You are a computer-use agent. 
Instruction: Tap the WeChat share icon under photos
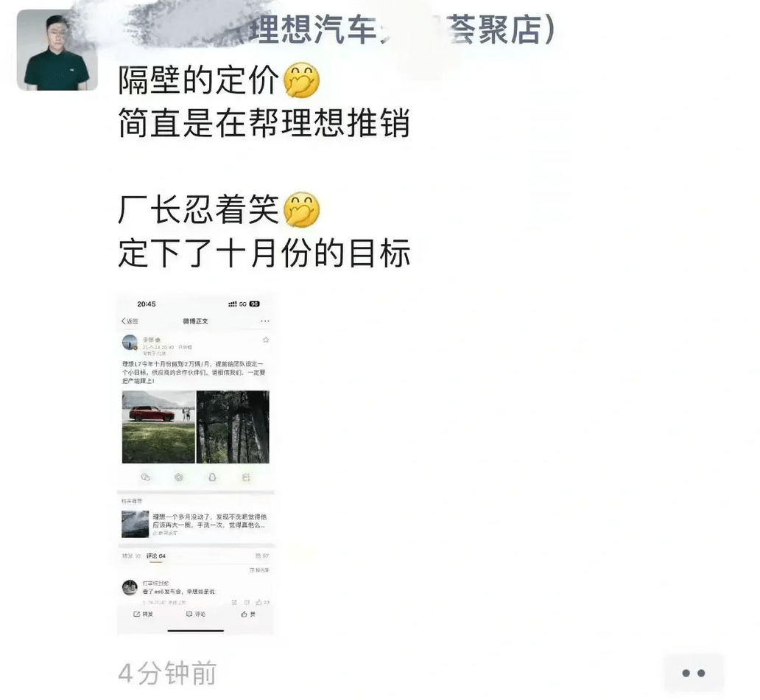point(145,477)
